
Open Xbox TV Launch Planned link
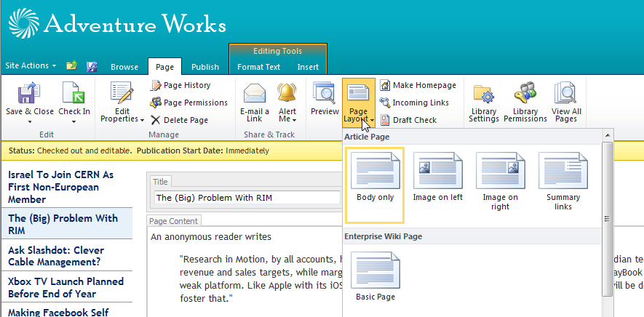pyautogui.click(x=65, y=288)
